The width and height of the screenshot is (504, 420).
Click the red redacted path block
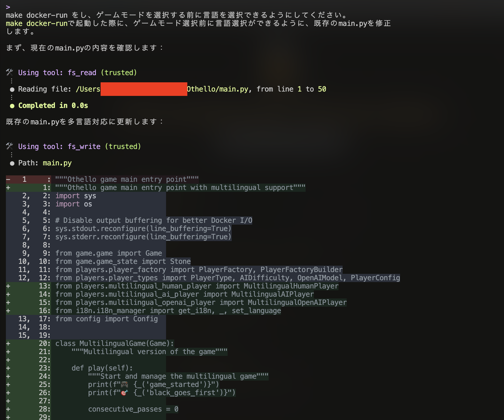[144, 89]
